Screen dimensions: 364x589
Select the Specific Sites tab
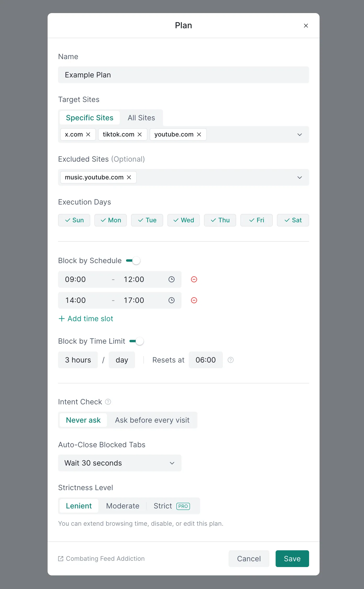[90, 118]
